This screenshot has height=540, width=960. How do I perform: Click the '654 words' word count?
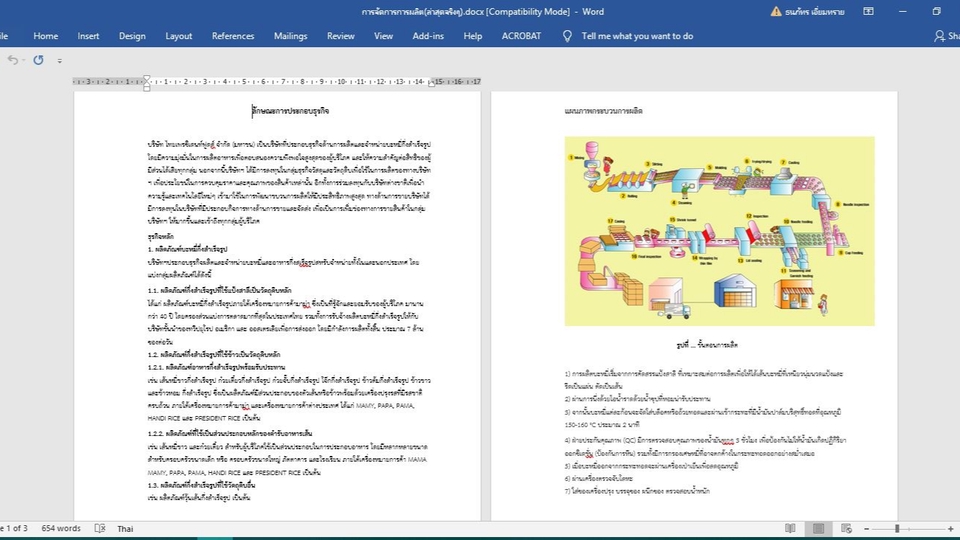pos(61,528)
